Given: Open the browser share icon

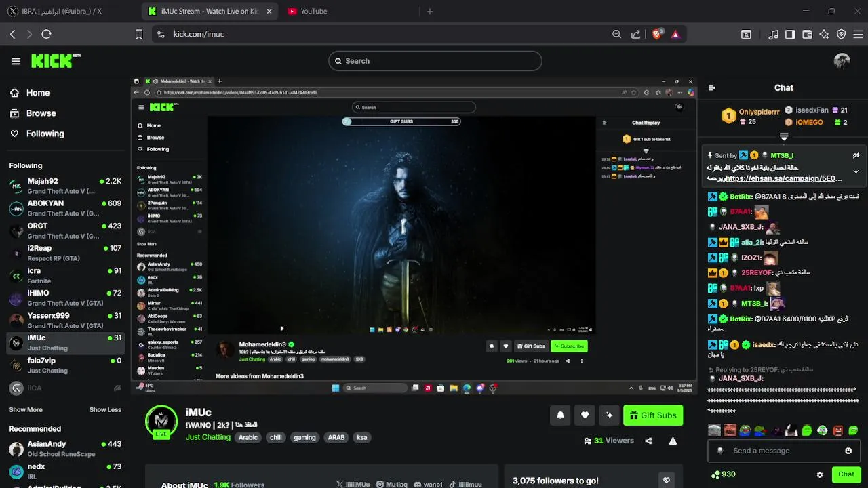Looking at the screenshot, I should coord(635,34).
